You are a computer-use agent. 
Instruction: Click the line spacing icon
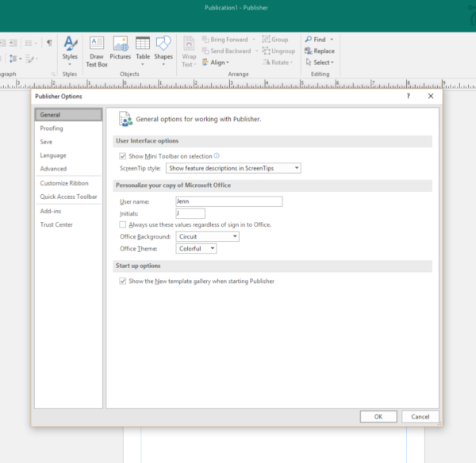(13, 59)
